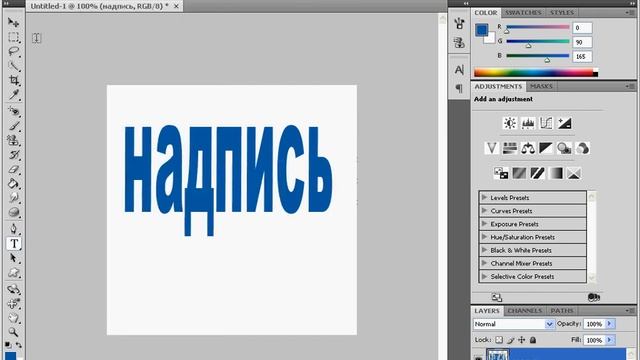Open the Fill slider arrow
640x360 pixels.
point(610,340)
